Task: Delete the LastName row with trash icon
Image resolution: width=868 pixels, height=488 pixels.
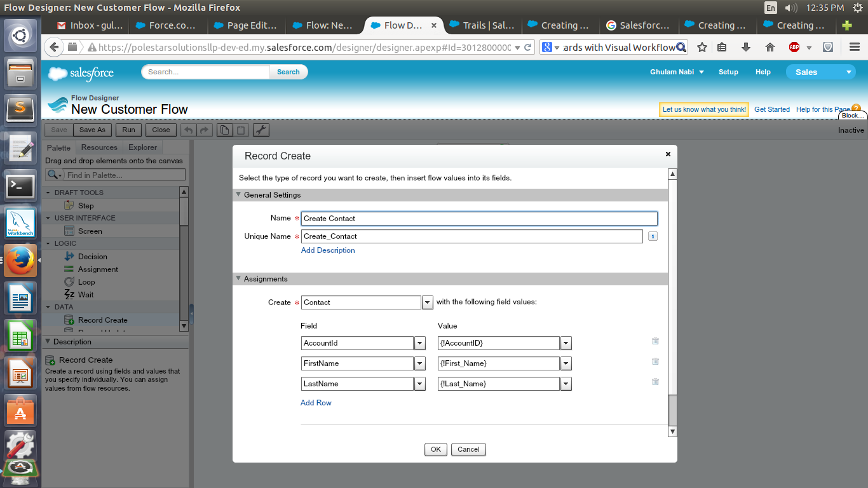Action: [655, 382]
